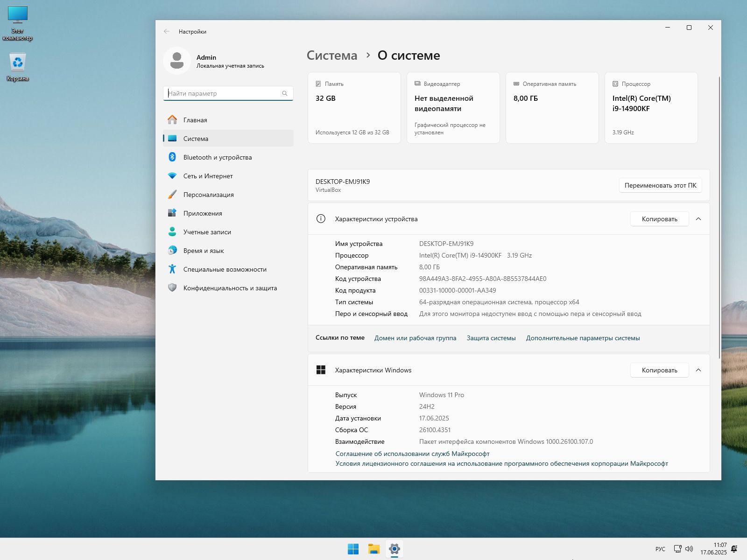Select Сборка ОС value 26100.4351
The image size is (747, 560).
click(435, 430)
